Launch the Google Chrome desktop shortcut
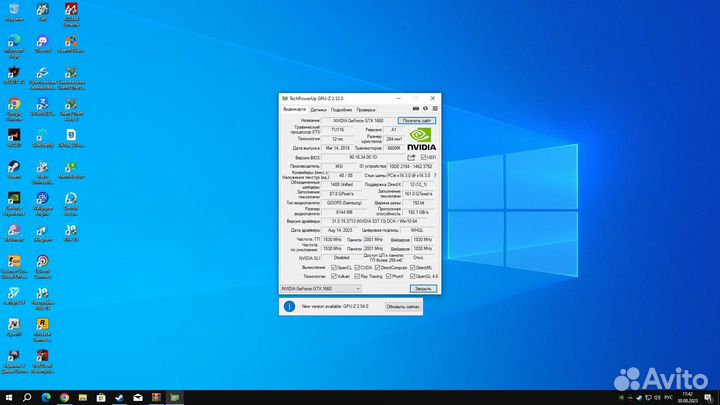 [x=14, y=109]
